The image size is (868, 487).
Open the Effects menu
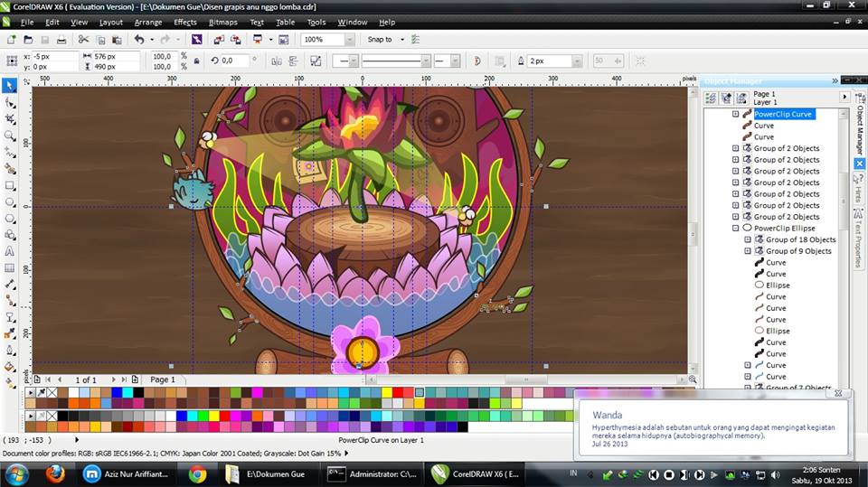[x=184, y=22]
